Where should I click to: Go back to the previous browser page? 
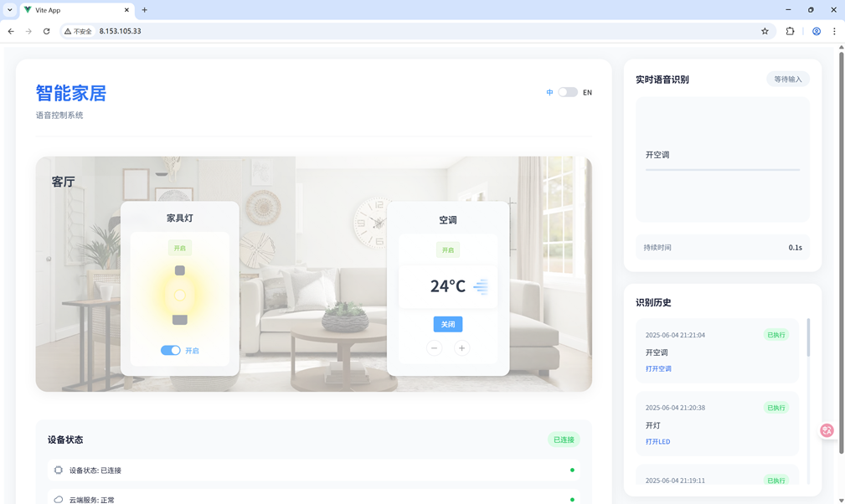coord(11,31)
